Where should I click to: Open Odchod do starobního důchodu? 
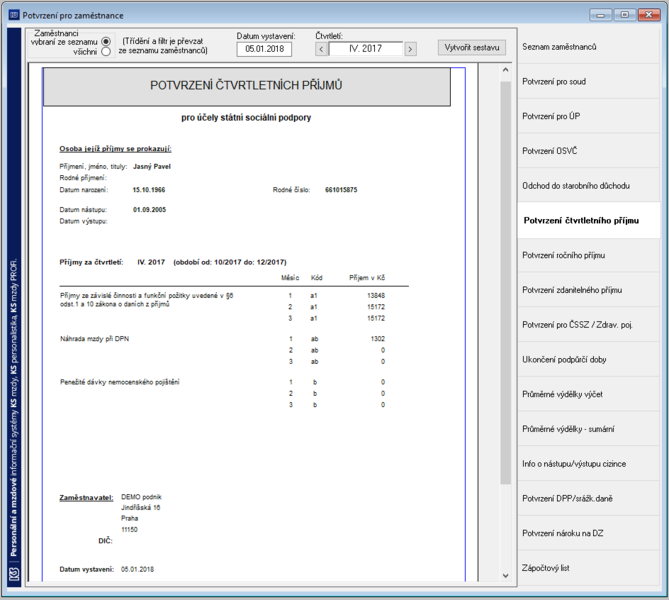tap(589, 186)
